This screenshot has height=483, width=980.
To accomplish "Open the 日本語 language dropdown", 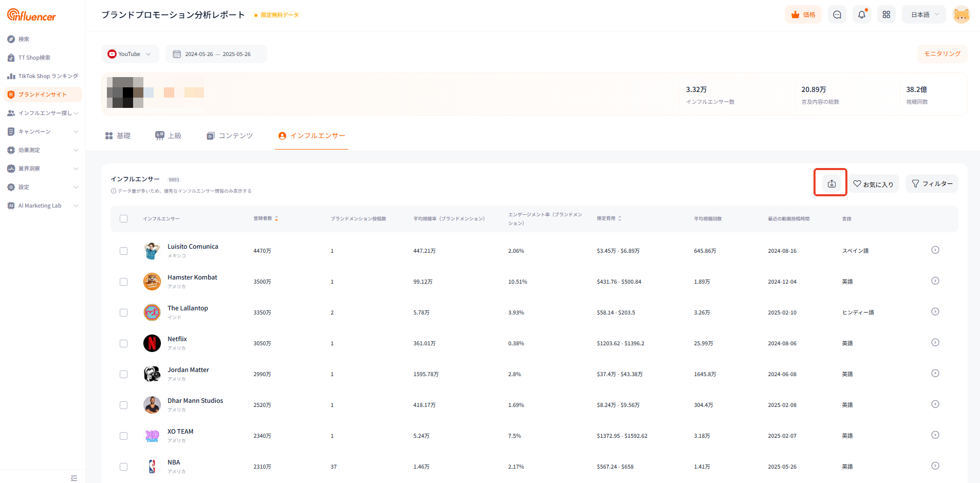I will (924, 14).
